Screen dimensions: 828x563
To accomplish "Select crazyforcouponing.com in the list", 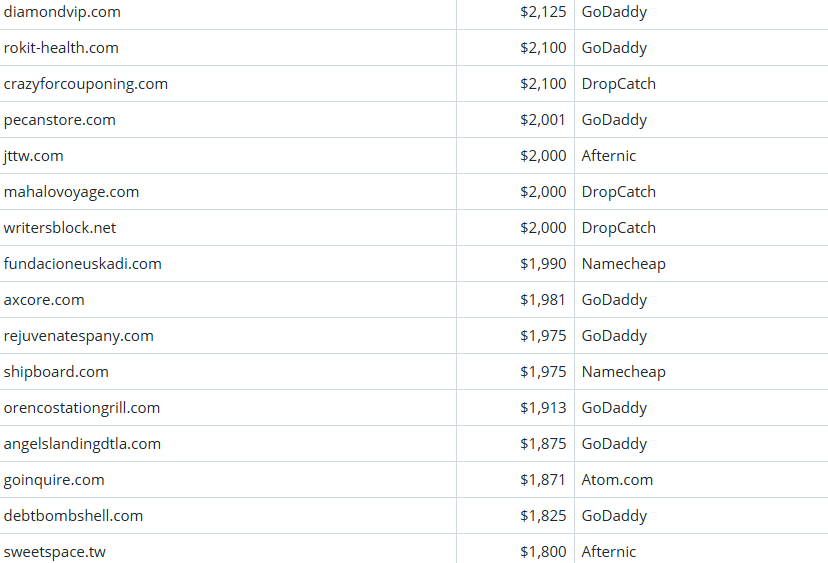I will coord(86,84).
